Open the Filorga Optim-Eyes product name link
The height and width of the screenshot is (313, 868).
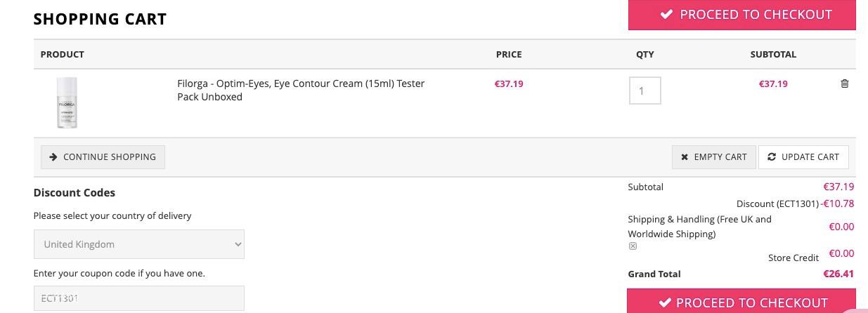(x=301, y=90)
